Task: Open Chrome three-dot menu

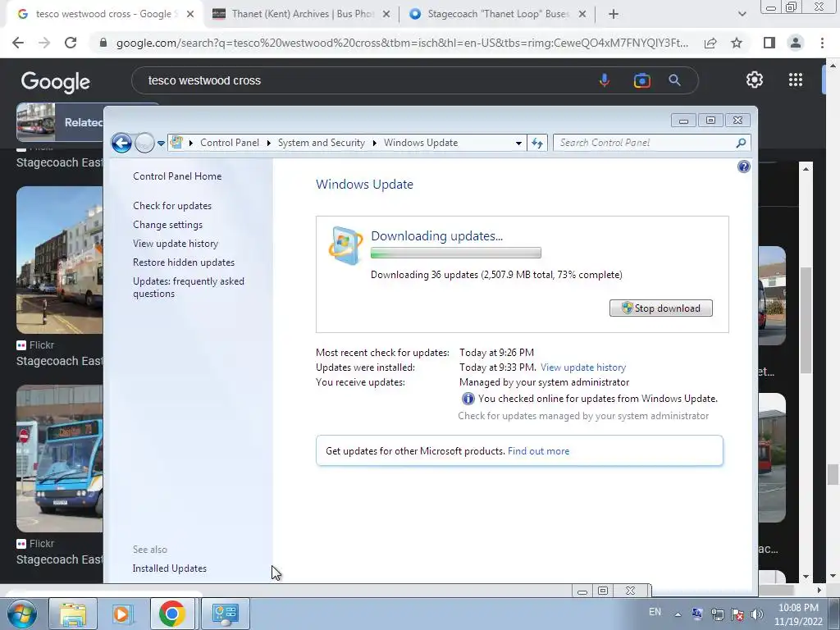Action: point(822,43)
